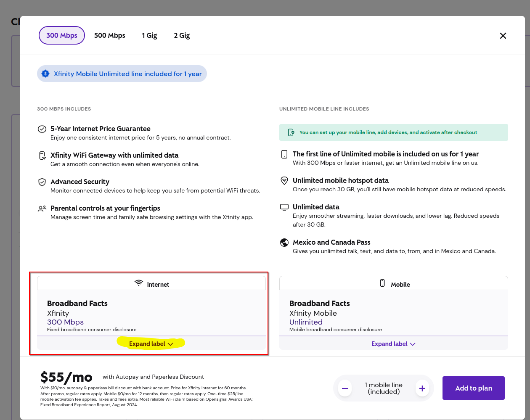
Task: Click 'Xfinity WiFi Gateway with unlimited data' heading
Action: pos(114,155)
